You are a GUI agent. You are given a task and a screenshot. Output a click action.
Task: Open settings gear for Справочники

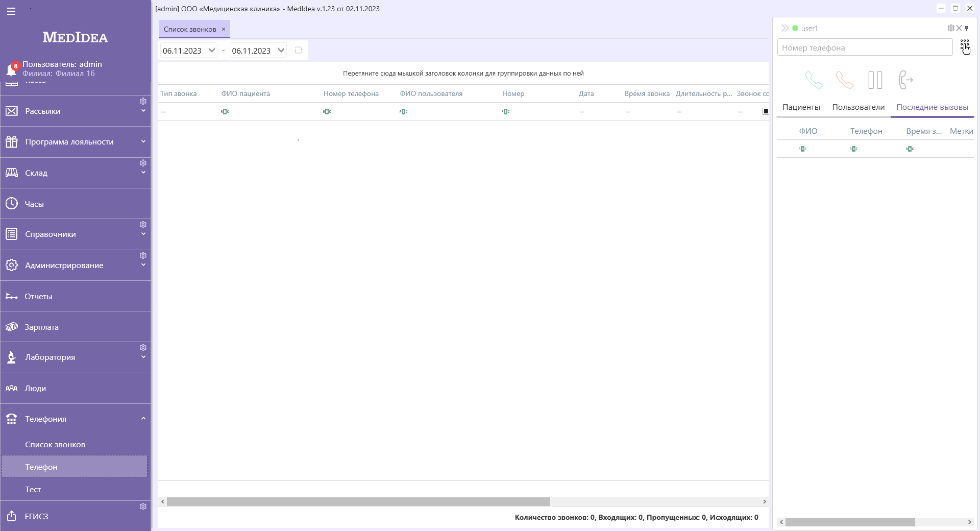coord(143,225)
